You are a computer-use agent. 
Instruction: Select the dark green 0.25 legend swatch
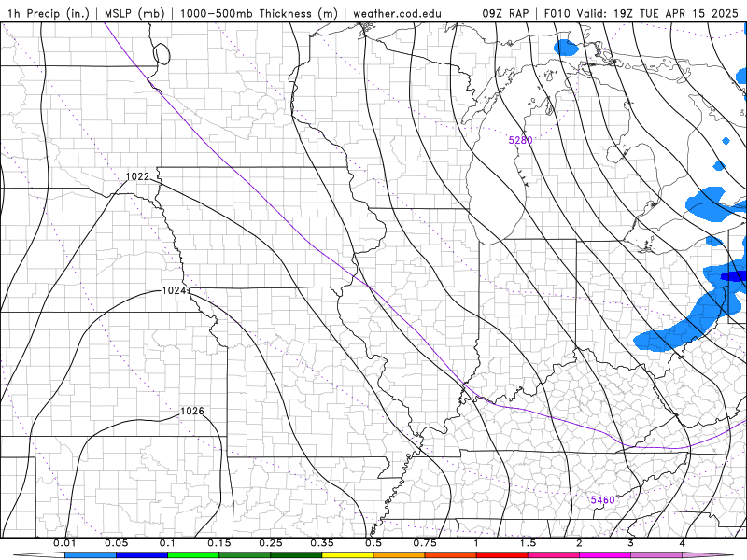[x=296, y=555]
